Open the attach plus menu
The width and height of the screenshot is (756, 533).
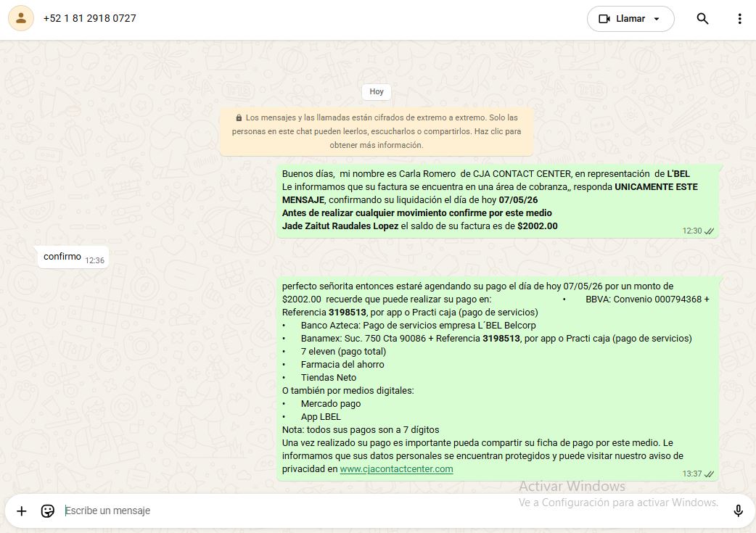(21, 511)
